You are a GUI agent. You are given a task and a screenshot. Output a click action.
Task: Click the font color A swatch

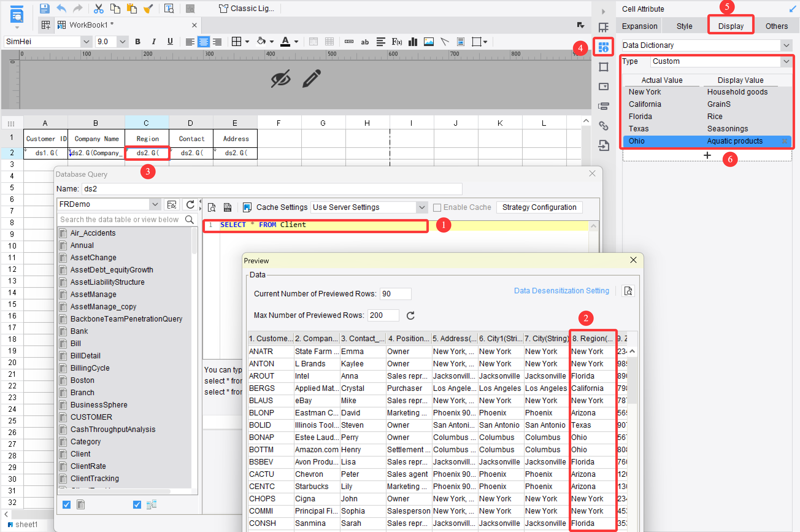[x=285, y=42]
